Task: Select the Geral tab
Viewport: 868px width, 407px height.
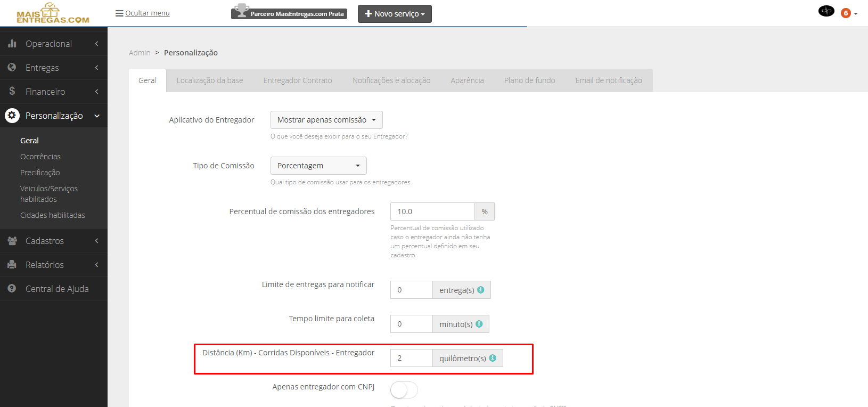Action: coord(148,80)
